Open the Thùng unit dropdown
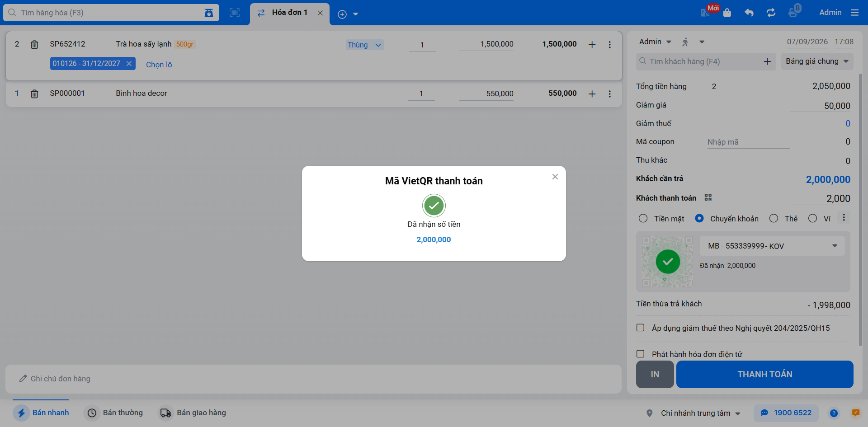 364,45
